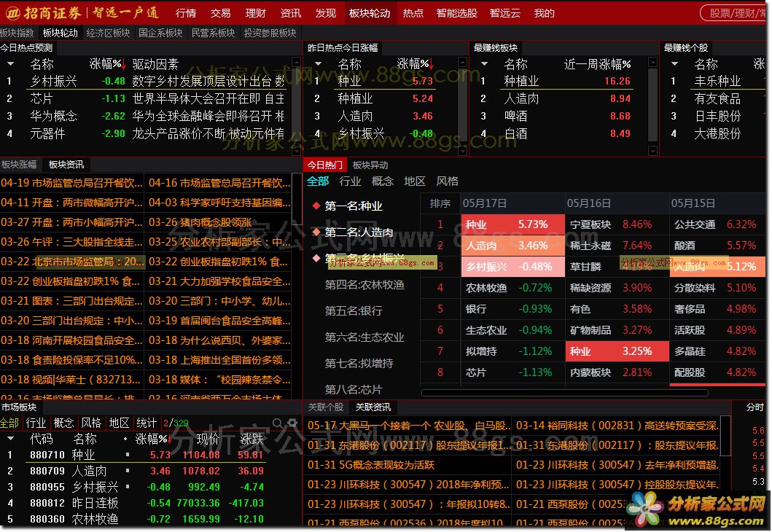
Task: Click the scroll-up arrow of 今日热点预测 list
Action: click(297, 62)
